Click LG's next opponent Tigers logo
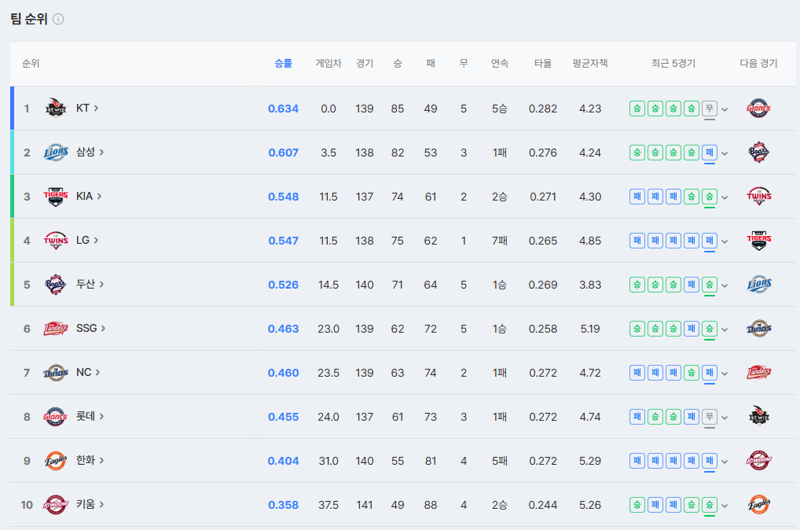This screenshot has width=800, height=530. tap(759, 240)
